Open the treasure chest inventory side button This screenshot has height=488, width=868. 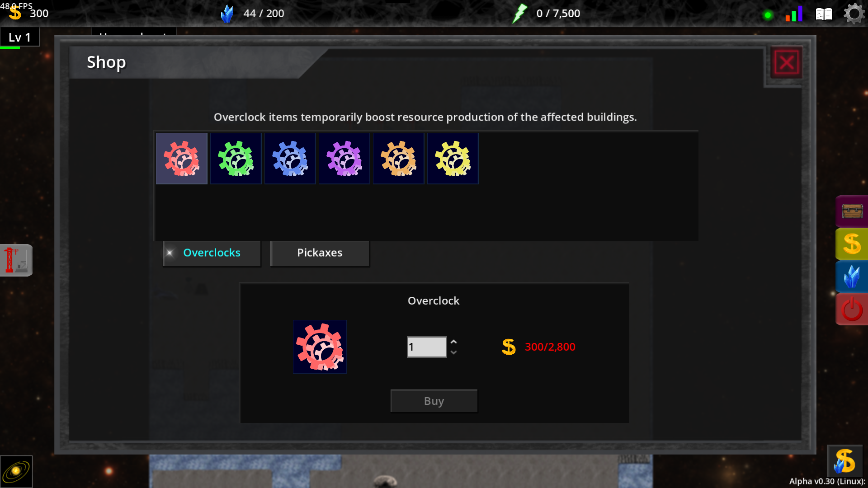pos(852,211)
